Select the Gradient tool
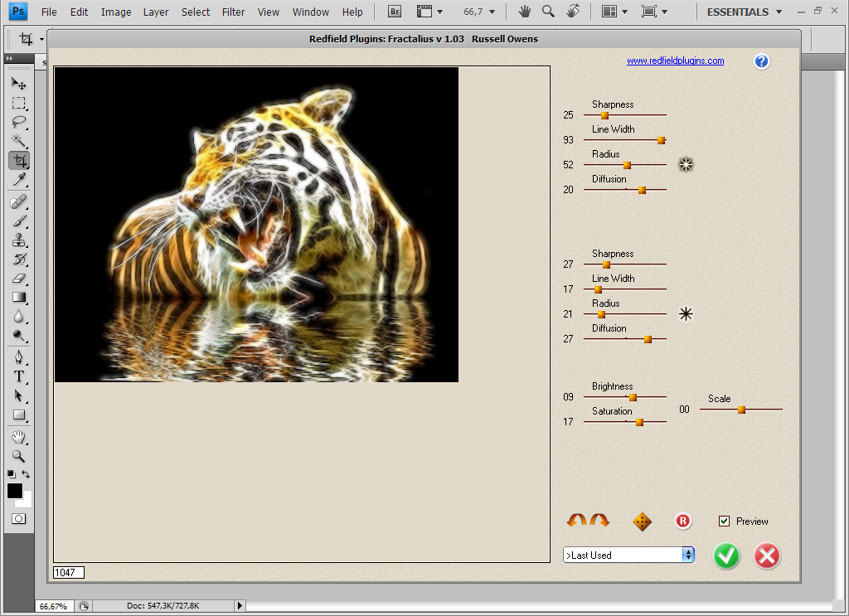 (19, 297)
